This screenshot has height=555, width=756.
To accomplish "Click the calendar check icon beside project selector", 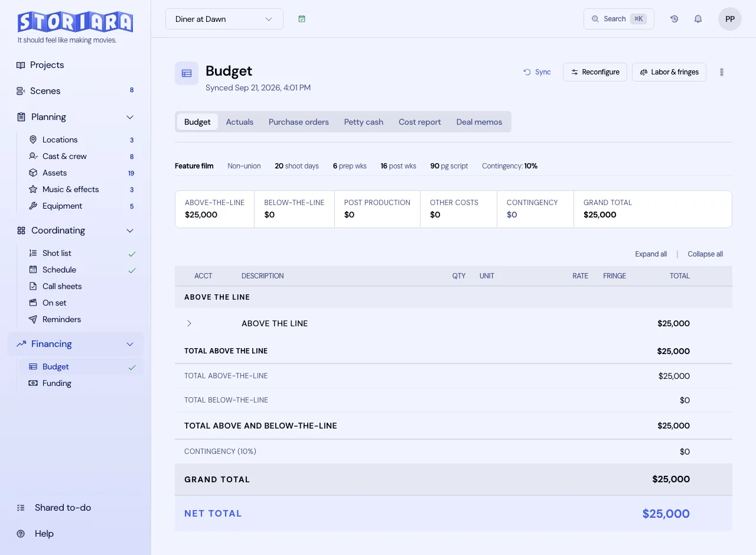I will tap(302, 19).
